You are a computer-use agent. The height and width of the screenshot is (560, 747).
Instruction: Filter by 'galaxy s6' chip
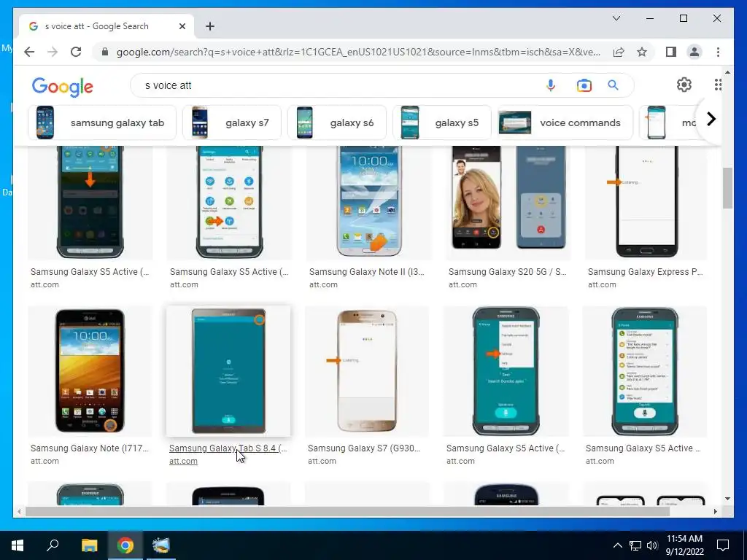pos(337,122)
